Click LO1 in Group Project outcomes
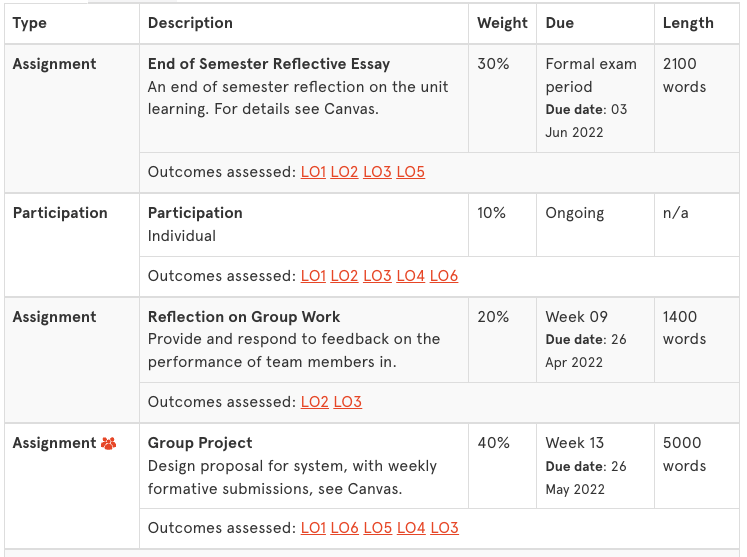 [313, 528]
